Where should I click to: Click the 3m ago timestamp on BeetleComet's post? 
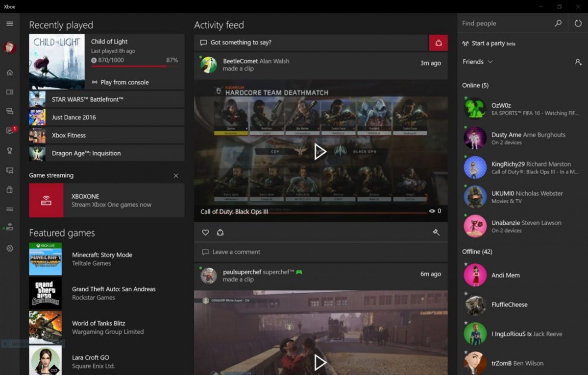click(431, 63)
